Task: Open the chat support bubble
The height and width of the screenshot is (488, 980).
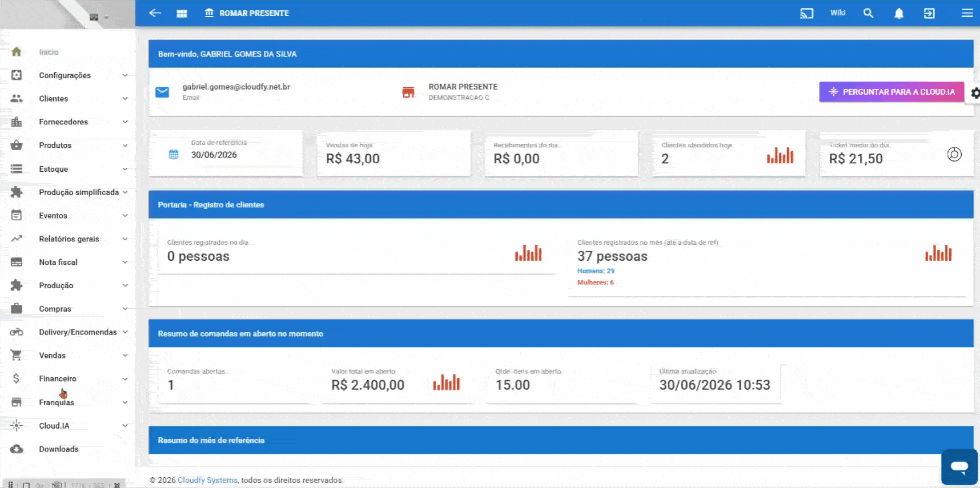Action: click(959, 467)
